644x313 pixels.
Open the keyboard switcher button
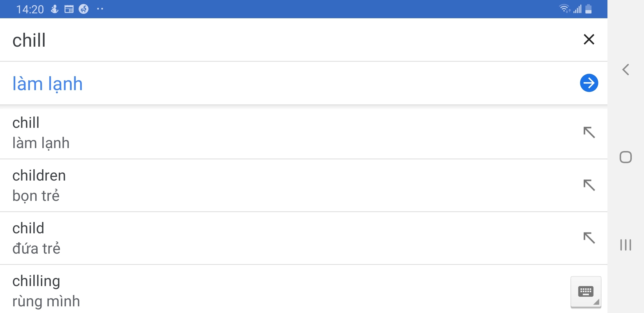[586, 292]
